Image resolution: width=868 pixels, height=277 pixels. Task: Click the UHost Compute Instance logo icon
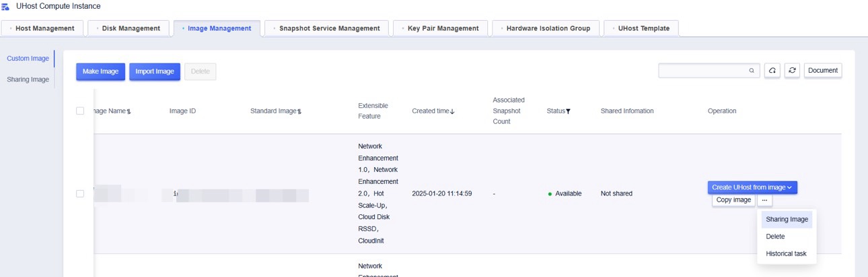coord(6,6)
